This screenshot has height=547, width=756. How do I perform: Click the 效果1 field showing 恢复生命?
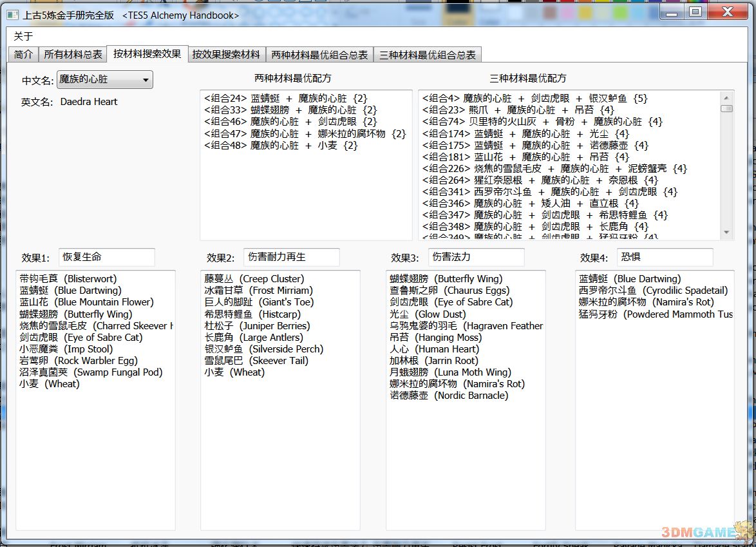tap(106, 257)
